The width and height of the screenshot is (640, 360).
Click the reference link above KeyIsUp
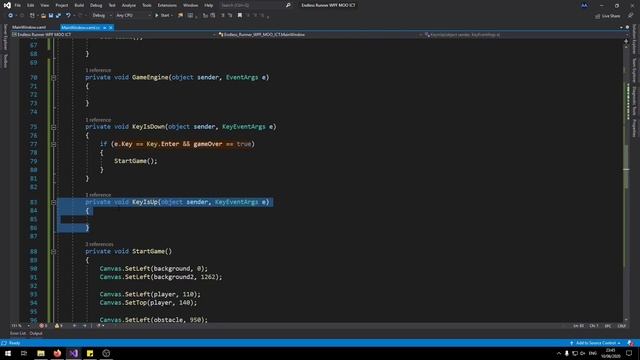(x=98, y=195)
